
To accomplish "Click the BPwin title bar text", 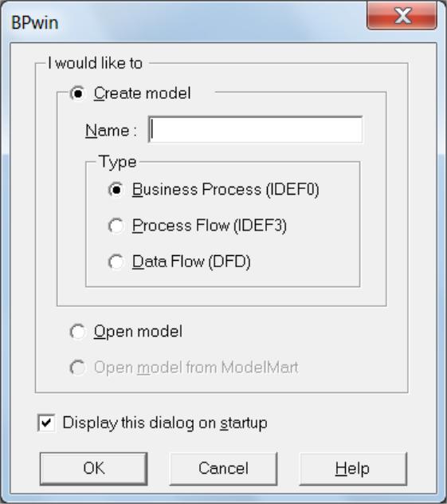I will pos(35,23).
